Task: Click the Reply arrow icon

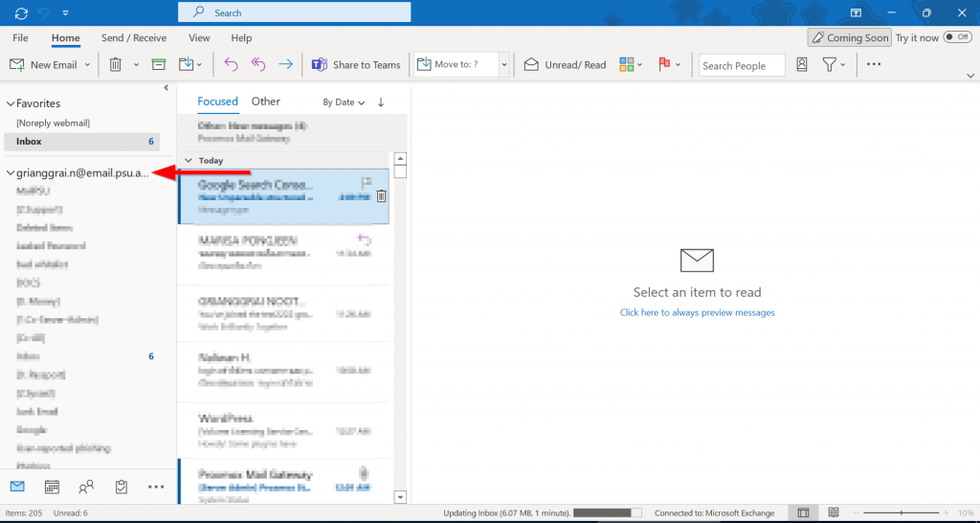Action: [232, 64]
